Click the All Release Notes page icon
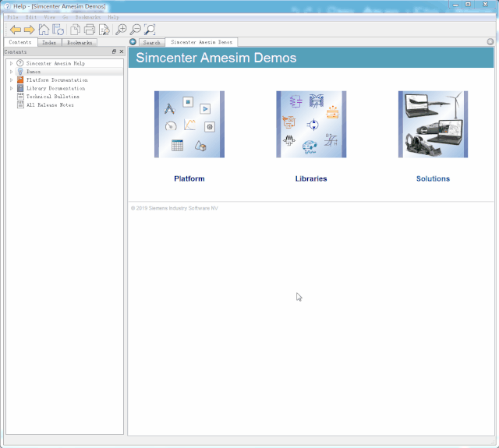This screenshot has height=448, width=499. 20,104
